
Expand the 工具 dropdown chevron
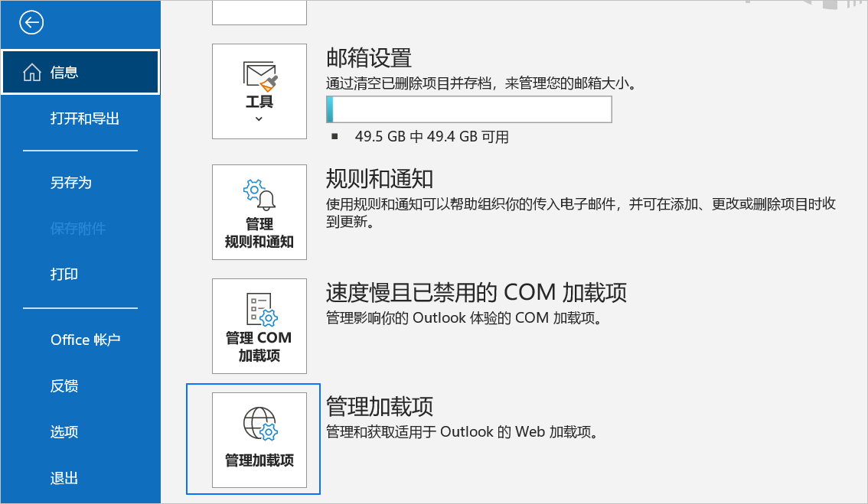[259, 119]
